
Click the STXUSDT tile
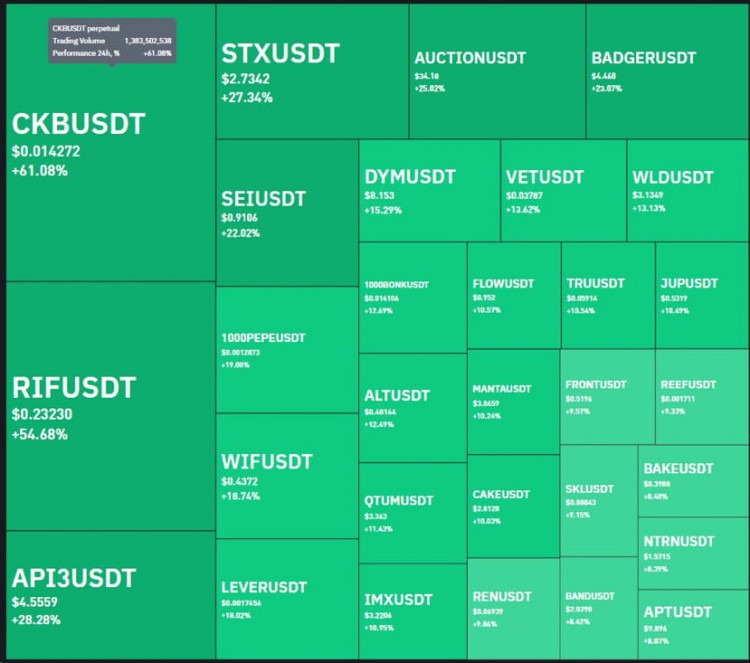pos(312,71)
